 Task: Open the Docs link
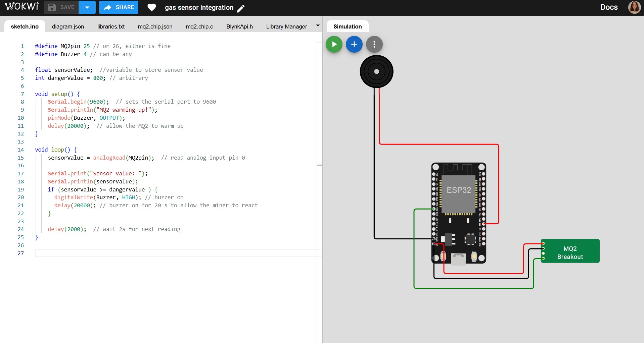[x=609, y=7]
